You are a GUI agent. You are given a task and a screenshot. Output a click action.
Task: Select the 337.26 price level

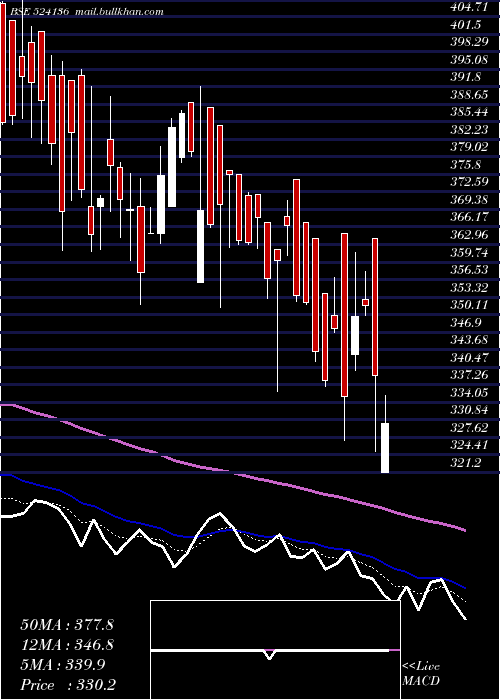click(469, 375)
